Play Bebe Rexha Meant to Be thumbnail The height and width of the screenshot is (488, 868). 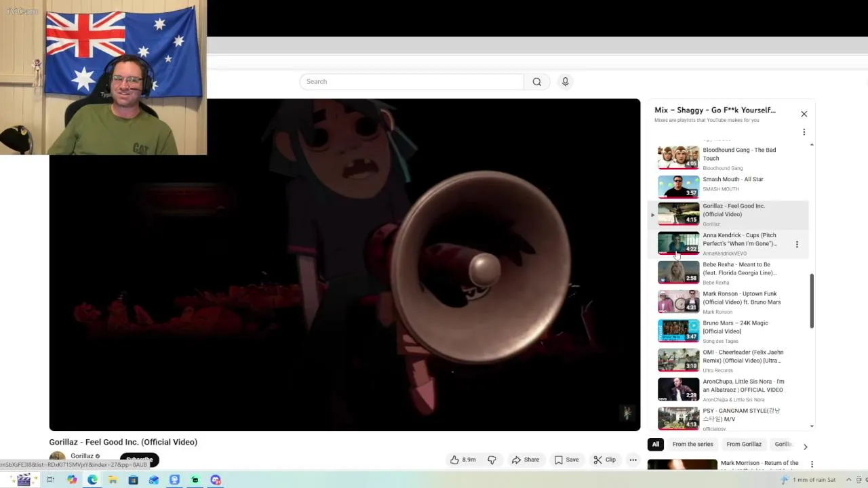point(678,272)
